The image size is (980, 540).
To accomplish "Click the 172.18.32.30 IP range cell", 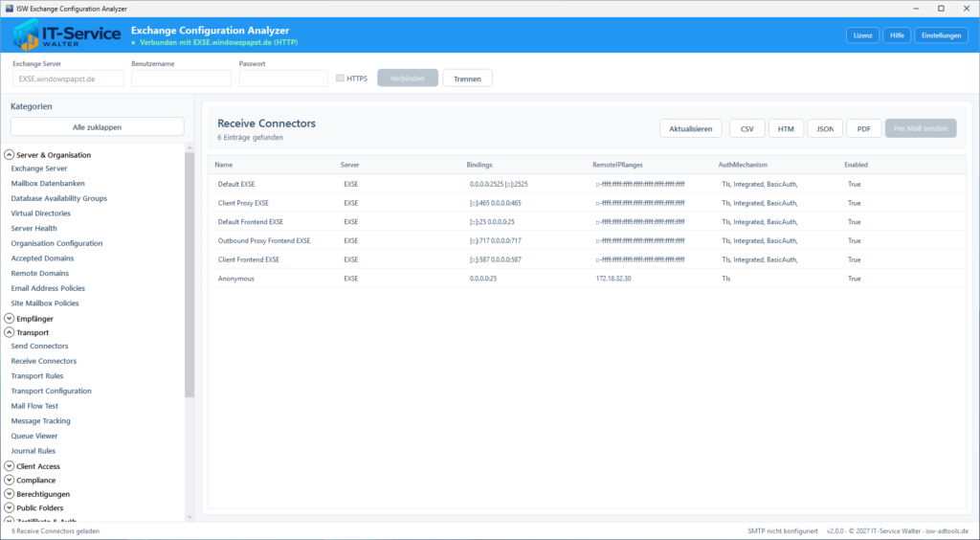I will (x=613, y=278).
